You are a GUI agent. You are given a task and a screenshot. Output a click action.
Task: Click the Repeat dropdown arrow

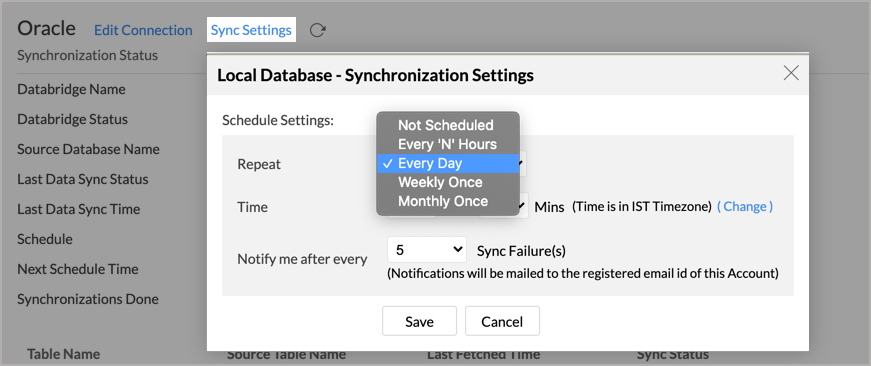522,164
